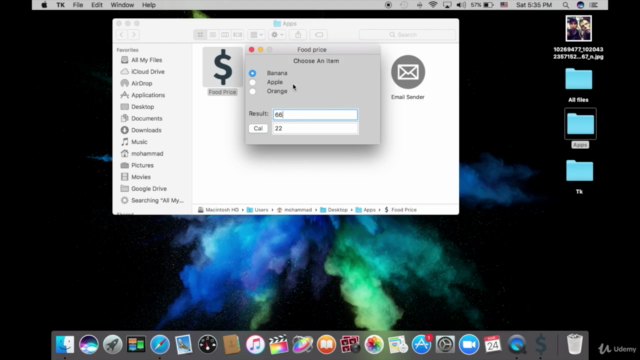640x360 pixels.
Task: Open the Edit menu
Action: pyautogui.click(x=97, y=5)
